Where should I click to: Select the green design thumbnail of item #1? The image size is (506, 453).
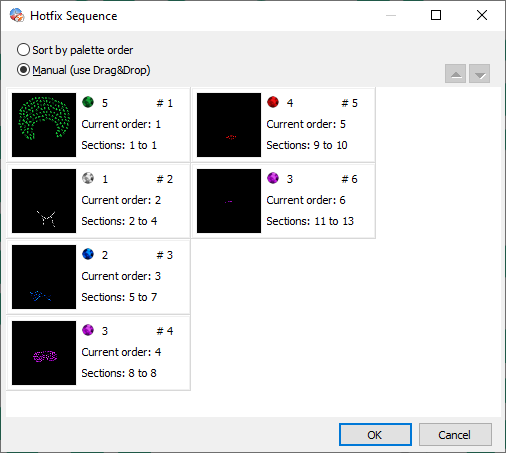point(44,125)
